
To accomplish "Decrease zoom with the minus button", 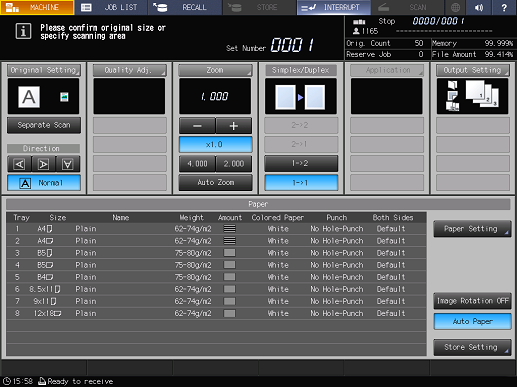I will 197,126.
